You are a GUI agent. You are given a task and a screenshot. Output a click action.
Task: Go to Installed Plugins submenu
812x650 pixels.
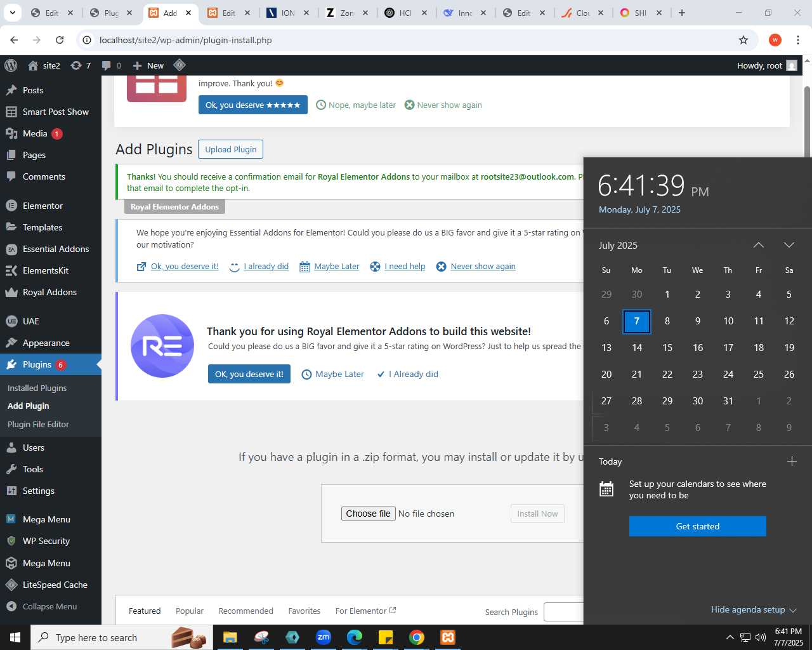[x=37, y=388]
